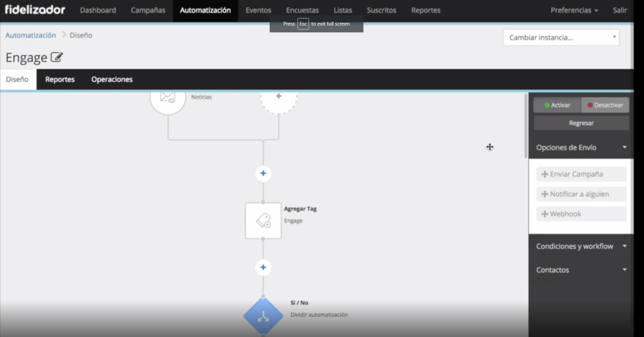This screenshot has height=337, width=644.
Task: Open the Cambiar instancia dropdown
Action: [561, 38]
